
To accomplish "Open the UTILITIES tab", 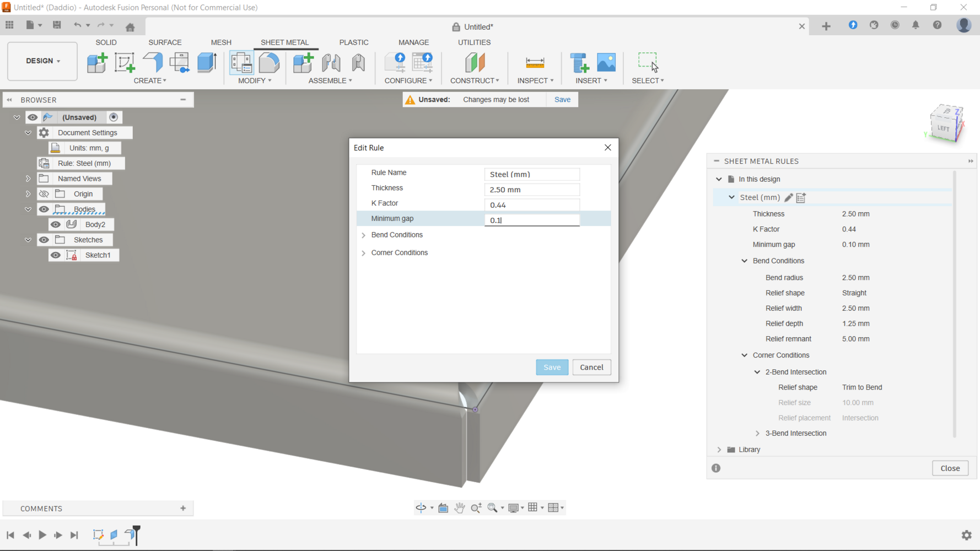I will [x=474, y=42].
